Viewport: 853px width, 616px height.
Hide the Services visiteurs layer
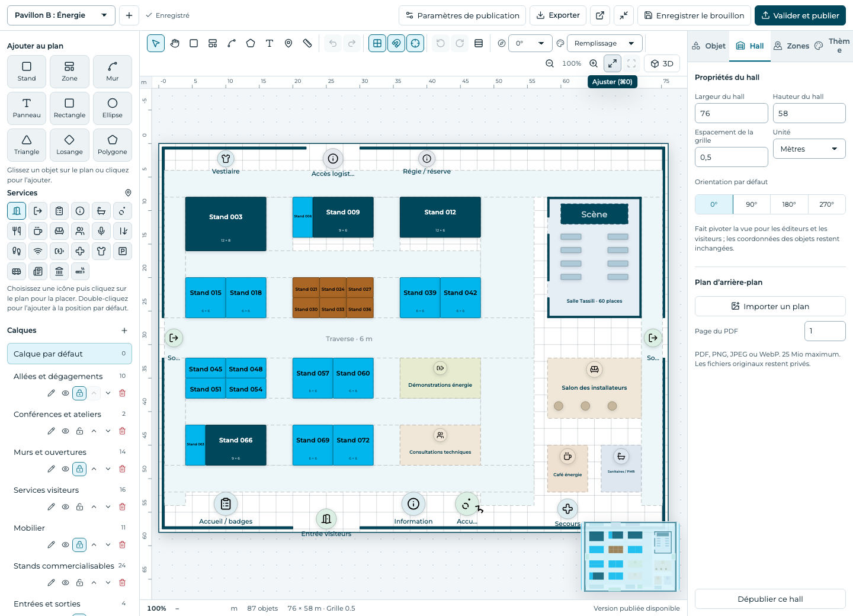click(x=66, y=506)
